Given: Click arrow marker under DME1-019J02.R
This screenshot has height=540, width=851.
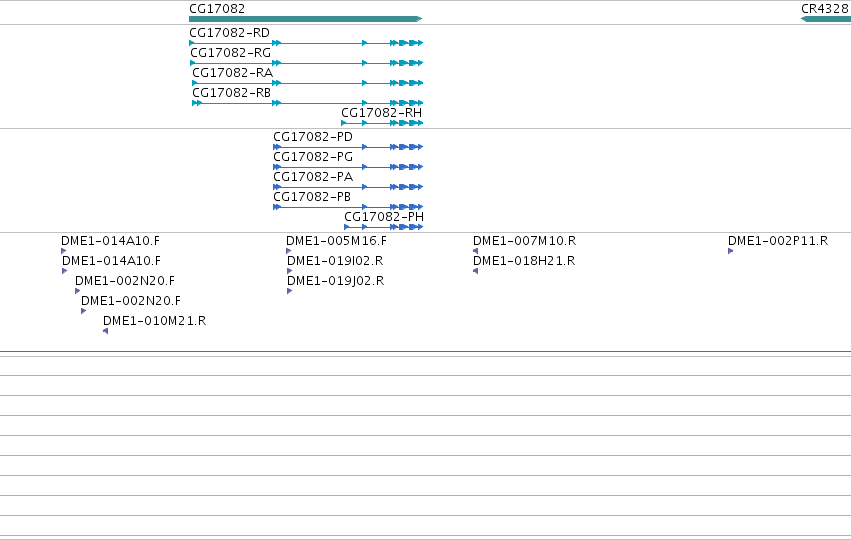Looking at the screenshot, I should coord(289,291).
